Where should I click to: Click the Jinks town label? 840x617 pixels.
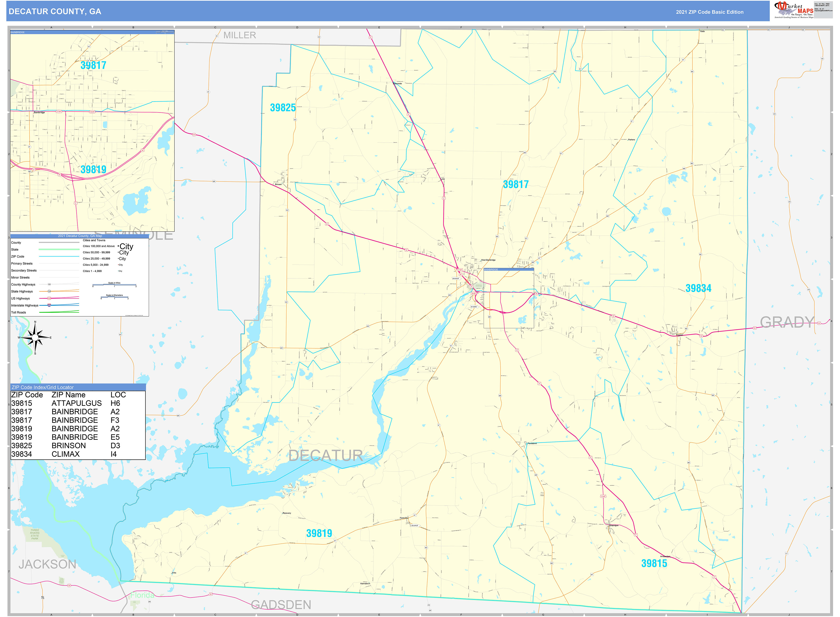[174, 573]
